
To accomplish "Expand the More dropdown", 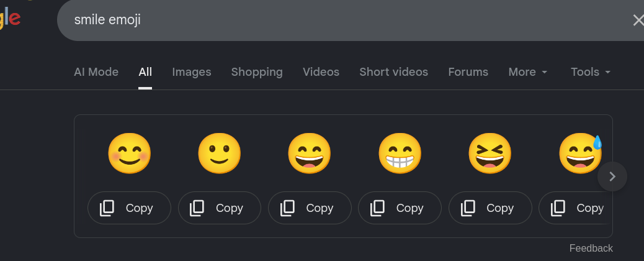I will tap(528, 72).
